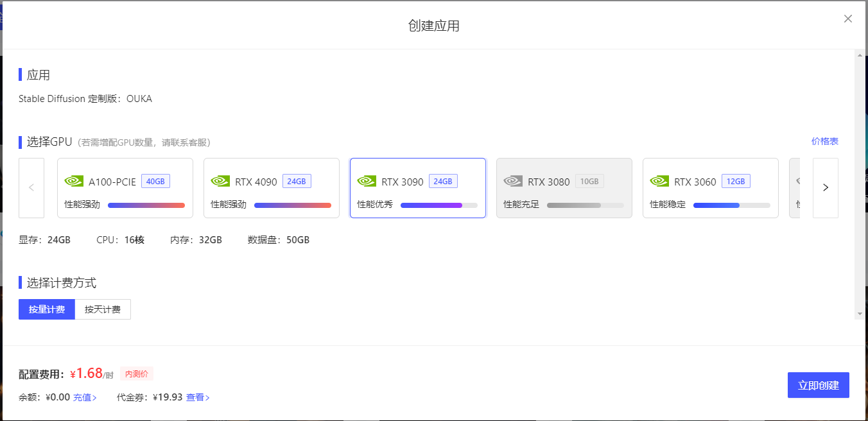This screenshot has width=868, height=421.
Task: Click the NVIDIA logo on RTX 4090 card
Action: pos(220,182)
